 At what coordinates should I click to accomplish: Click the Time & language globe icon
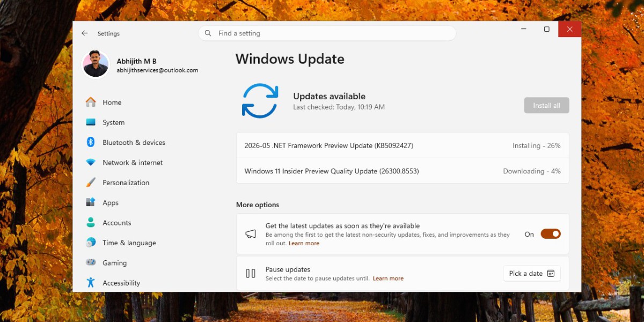91,243
